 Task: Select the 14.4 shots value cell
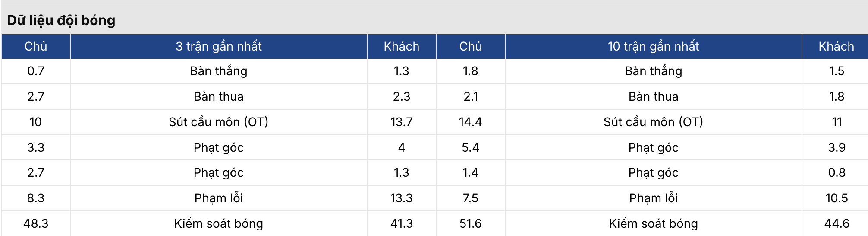tap(470, 122)
